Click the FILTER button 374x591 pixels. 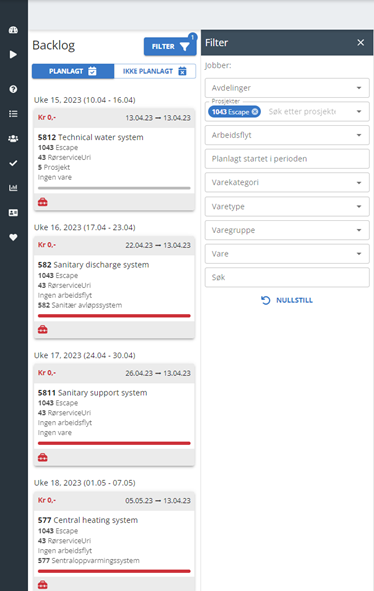[170, 47]
